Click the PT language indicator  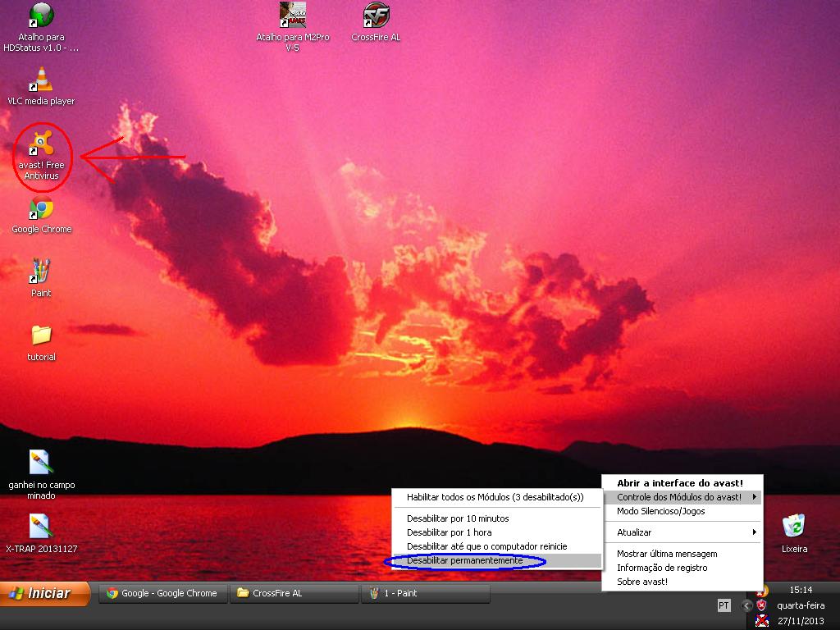[x=724, y=605]
